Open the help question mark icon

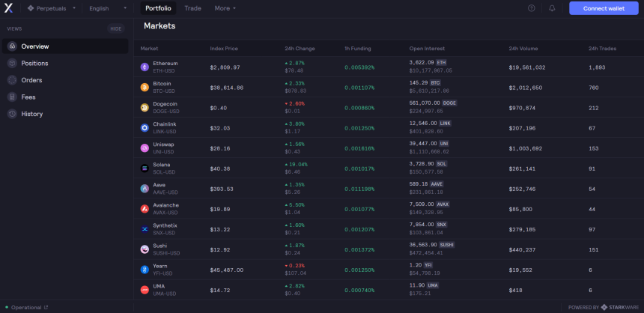[x=532, y=8]
